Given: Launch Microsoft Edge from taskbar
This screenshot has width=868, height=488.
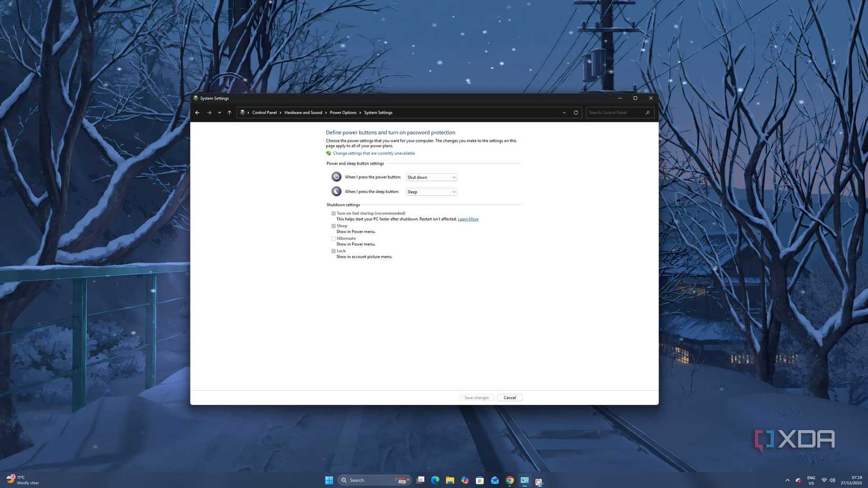Looking at the screenshot, I should point(435,480).
